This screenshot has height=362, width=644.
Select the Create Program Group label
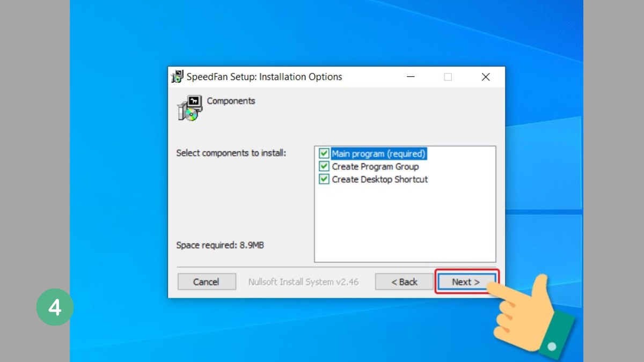375,166
